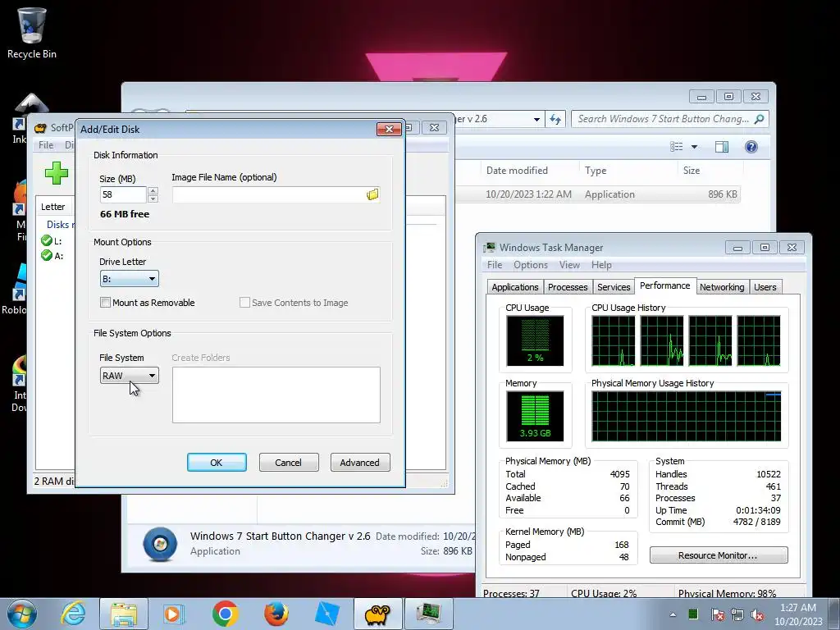
Task: Click the Explorer change view icon
Action: 677,147
